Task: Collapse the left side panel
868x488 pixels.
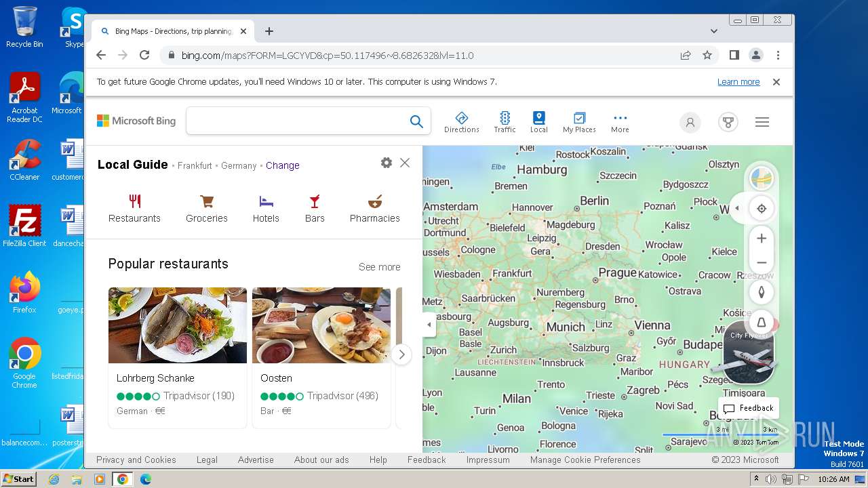Action: 429,325
